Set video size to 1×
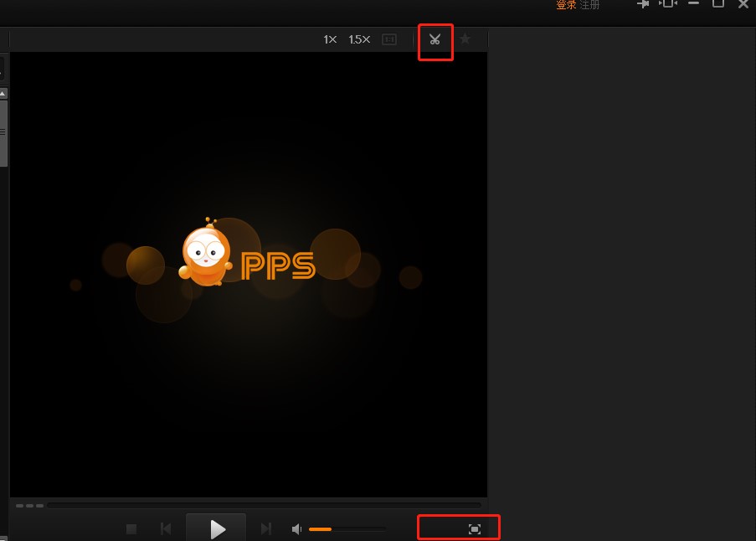 pos(330,39)
